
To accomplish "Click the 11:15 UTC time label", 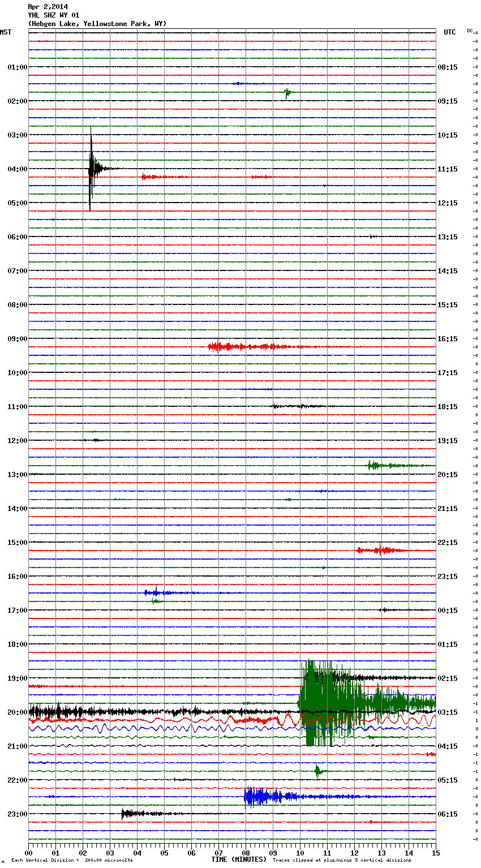I will coord(448,169).
